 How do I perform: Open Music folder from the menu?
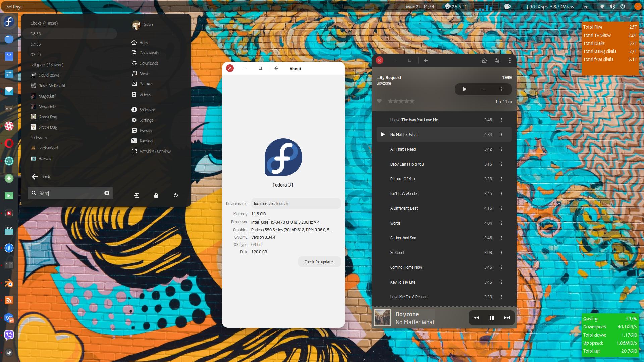tap(141, 74)
